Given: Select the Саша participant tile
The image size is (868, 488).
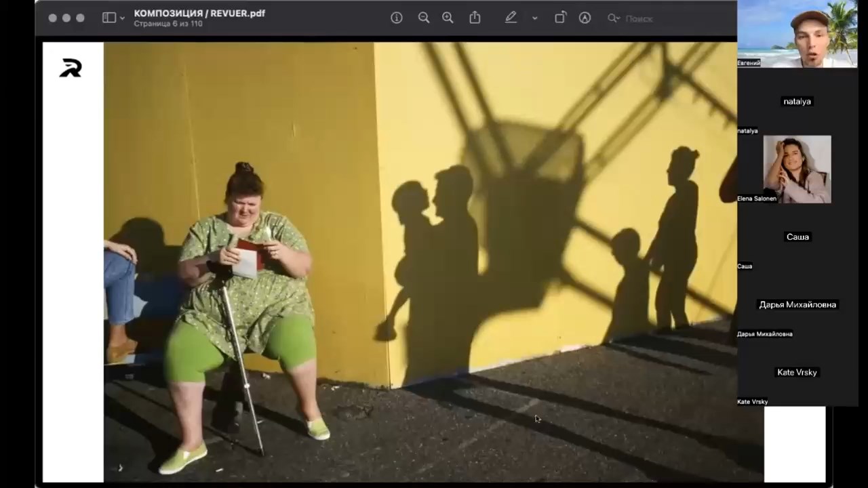Looking at the screenshot, I should [797, 237].
